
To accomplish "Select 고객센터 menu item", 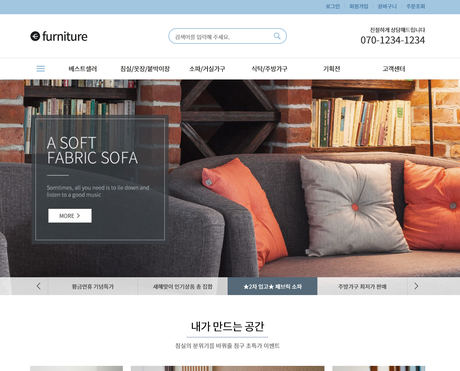I will tap(394, 69).
